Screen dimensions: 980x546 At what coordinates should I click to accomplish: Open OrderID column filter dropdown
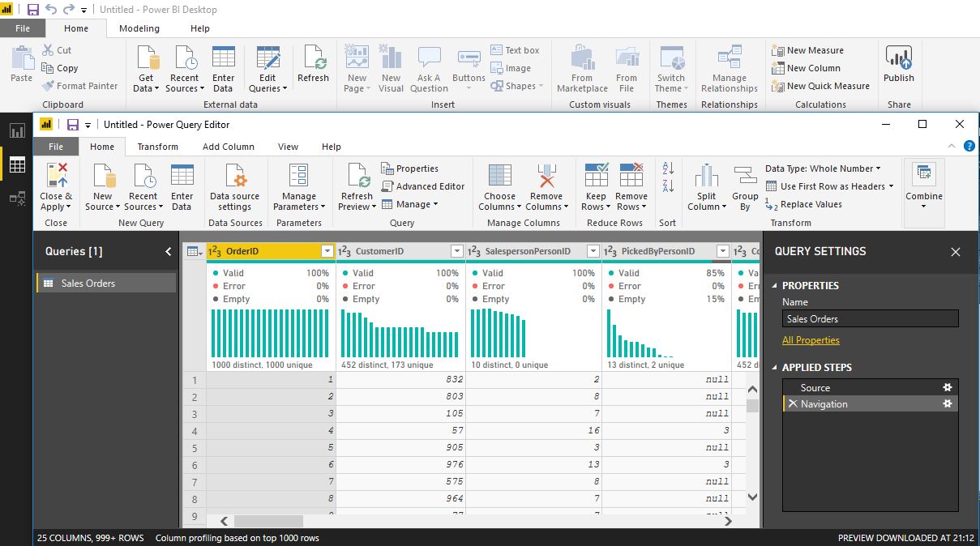coord(327,252)
